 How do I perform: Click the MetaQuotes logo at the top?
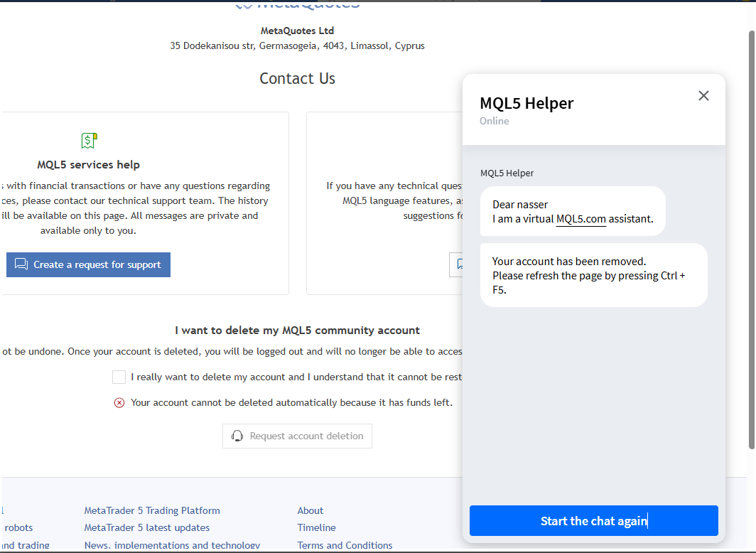[x=298, y=4]
